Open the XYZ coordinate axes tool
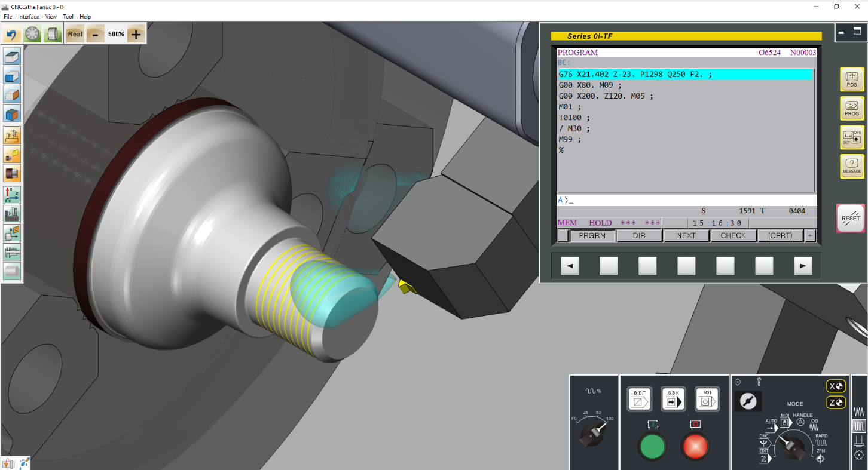The image size is (868, 470). [12, 194]
